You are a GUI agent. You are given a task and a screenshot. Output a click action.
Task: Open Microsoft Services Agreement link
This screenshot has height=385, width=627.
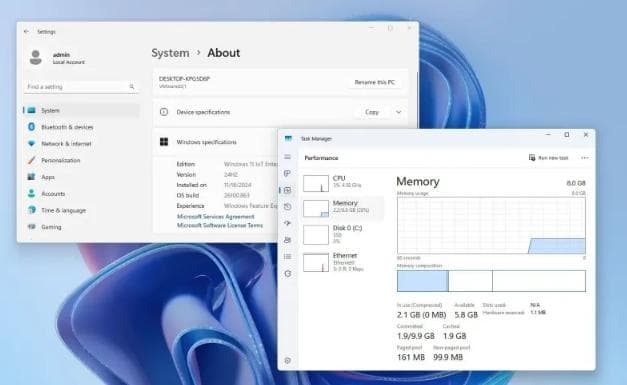[216, 216]
